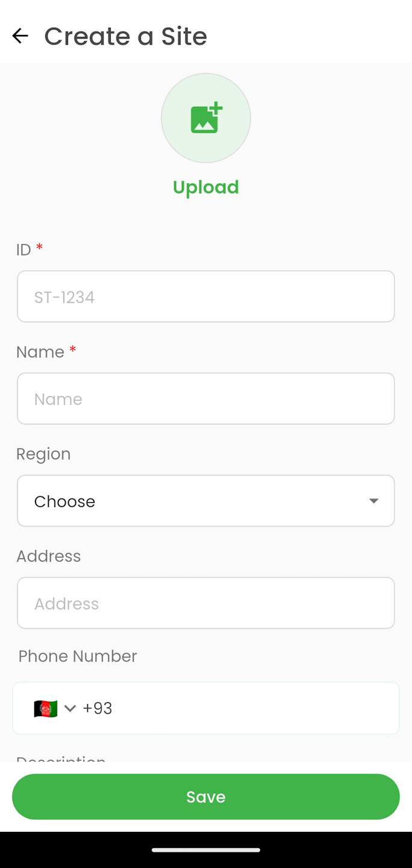Click the Create a Site title
This screenshot has height=868, width=412.
pos(126,36)
